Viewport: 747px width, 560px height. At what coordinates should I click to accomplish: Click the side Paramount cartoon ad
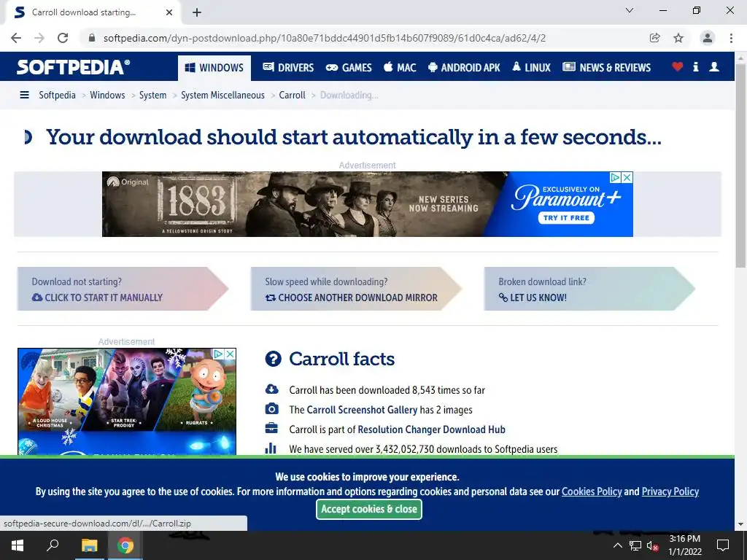(x=127, y=401)
